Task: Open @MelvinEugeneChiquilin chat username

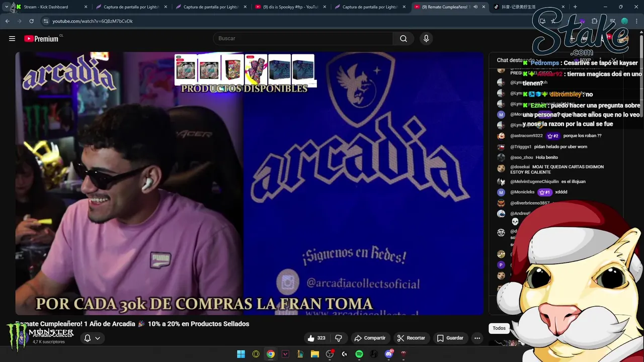Action: (x=534, y=182)
